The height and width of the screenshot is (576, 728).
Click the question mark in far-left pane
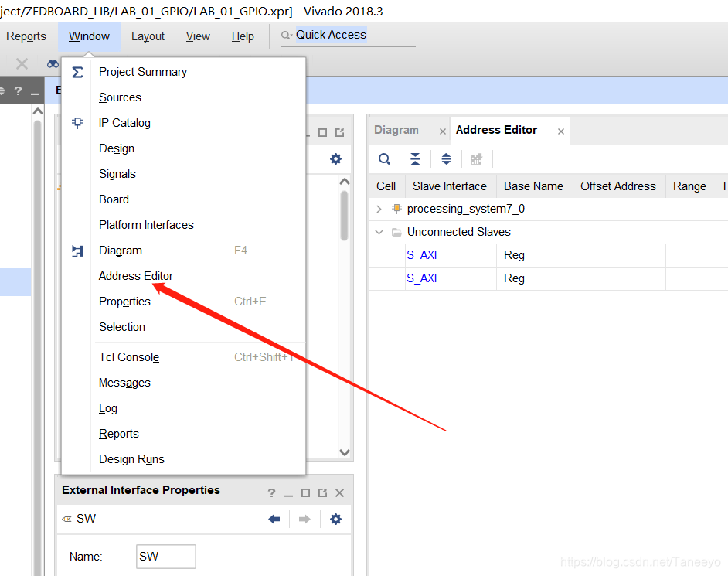pyautogui.click(x=18, y=91)
